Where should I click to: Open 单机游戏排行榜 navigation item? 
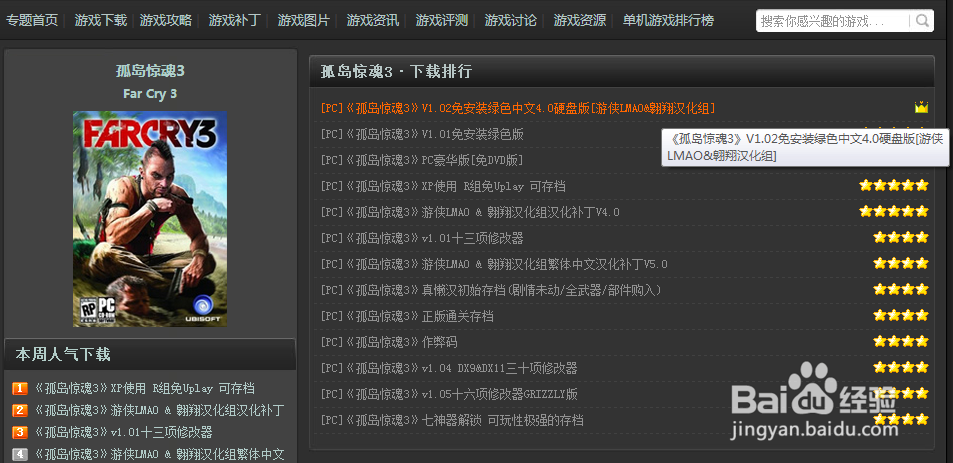pos(668,21)
